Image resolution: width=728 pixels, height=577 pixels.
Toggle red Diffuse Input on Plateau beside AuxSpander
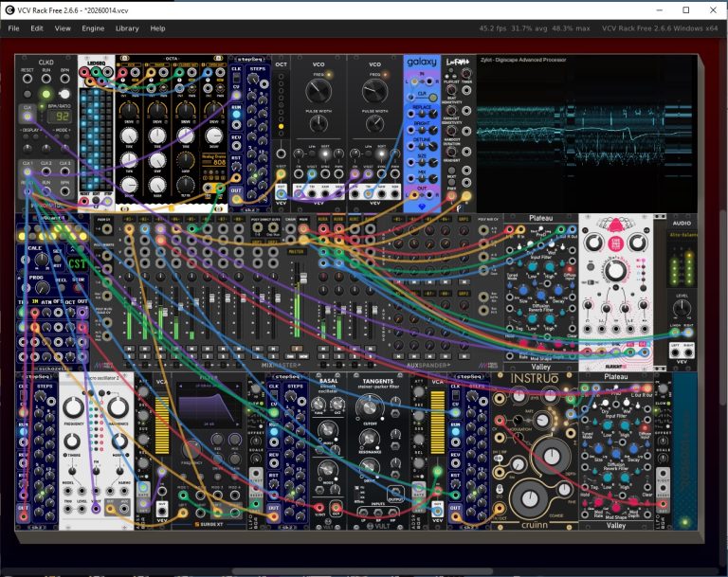[570, 269]
